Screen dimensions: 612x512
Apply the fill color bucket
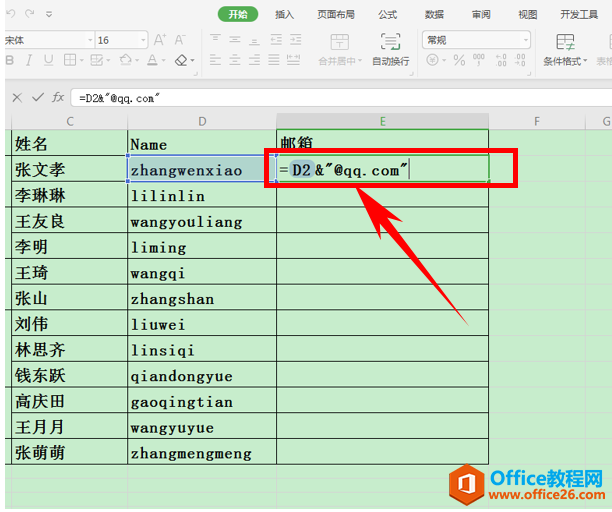point(126,60)
